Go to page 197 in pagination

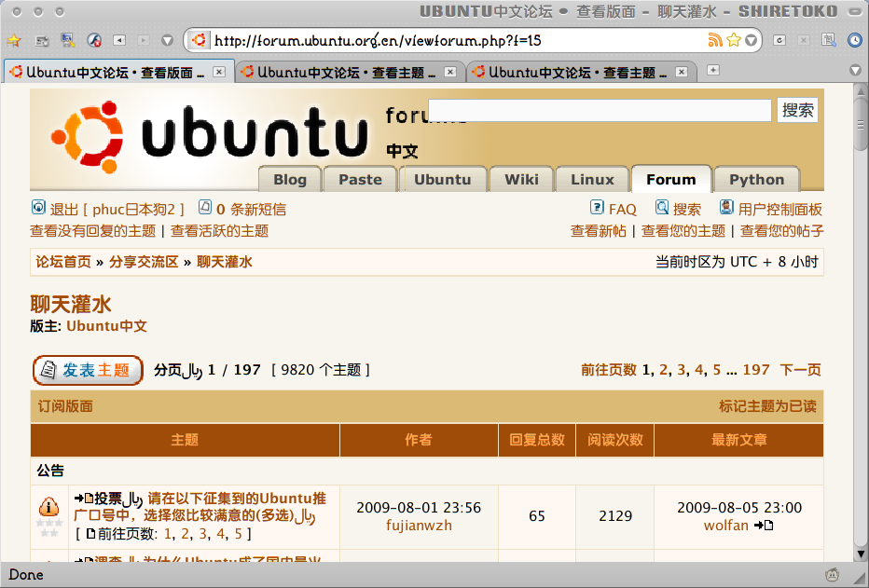(756, 369)
